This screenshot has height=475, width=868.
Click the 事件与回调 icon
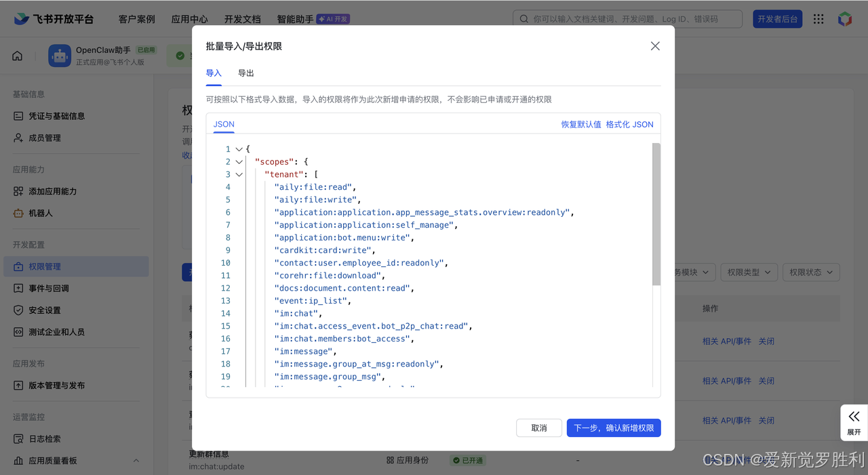pyautogui.click(x=18, y=288)
